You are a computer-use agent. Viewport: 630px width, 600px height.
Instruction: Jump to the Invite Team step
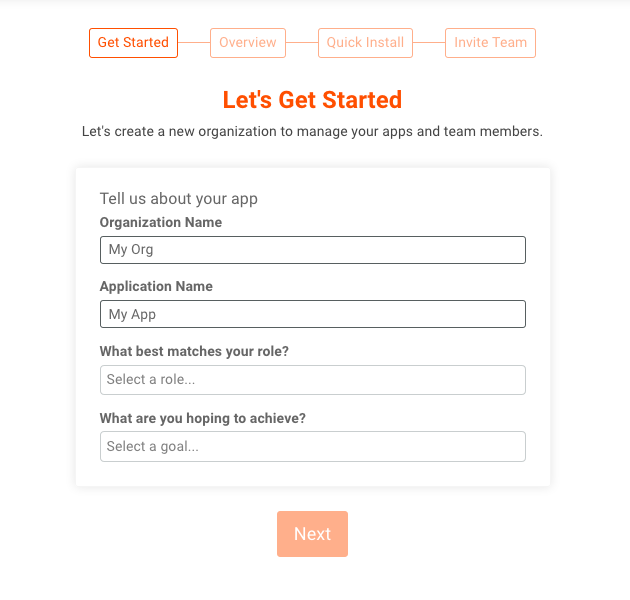pyautogui.click(x=490, y=43)
